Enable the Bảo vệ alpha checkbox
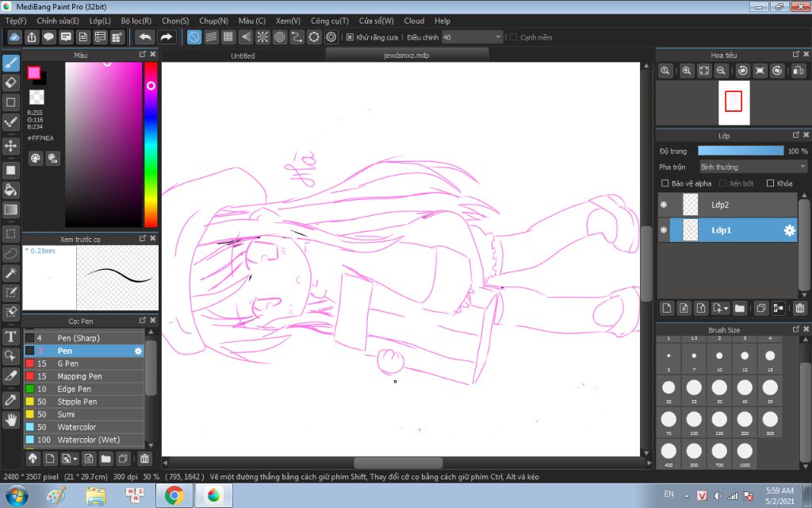The height and width of the screenshot is (508, 812). tap(665, 183)
